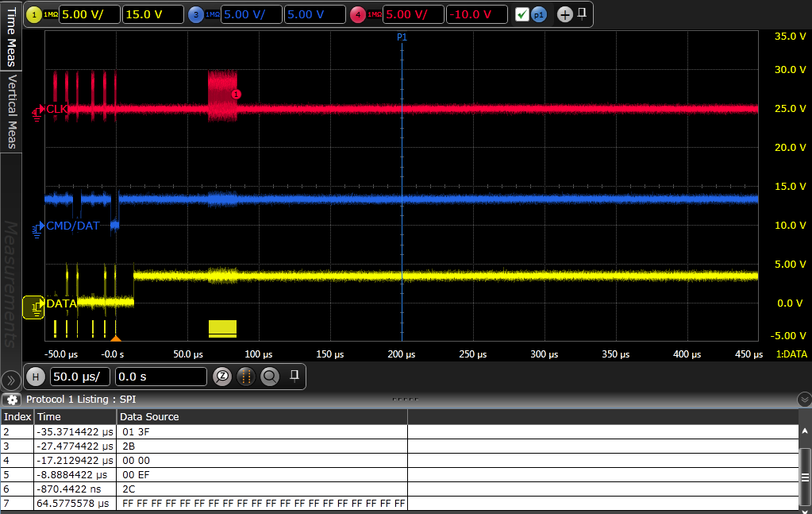Viewport: 812px width, 514px height.
Task: Click the Index column header
Action: tap(17, 417)
